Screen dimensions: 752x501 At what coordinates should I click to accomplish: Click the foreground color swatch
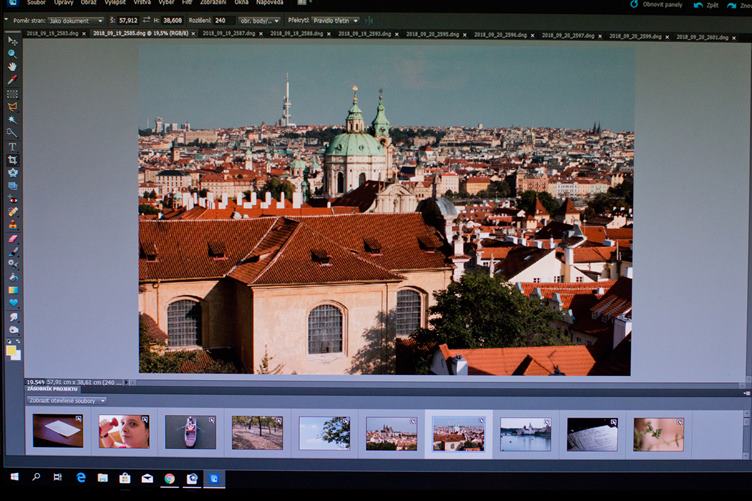click(x=11, y=350)
